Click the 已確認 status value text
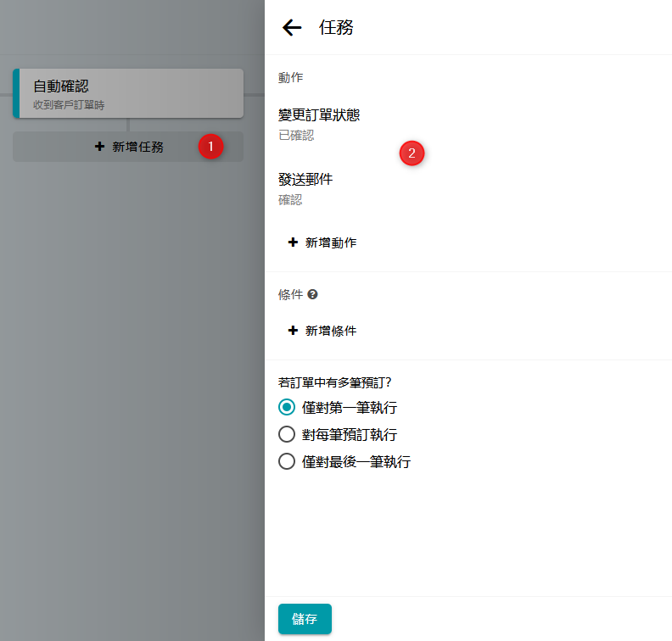672x641 pixels. (x=296, y=135)
